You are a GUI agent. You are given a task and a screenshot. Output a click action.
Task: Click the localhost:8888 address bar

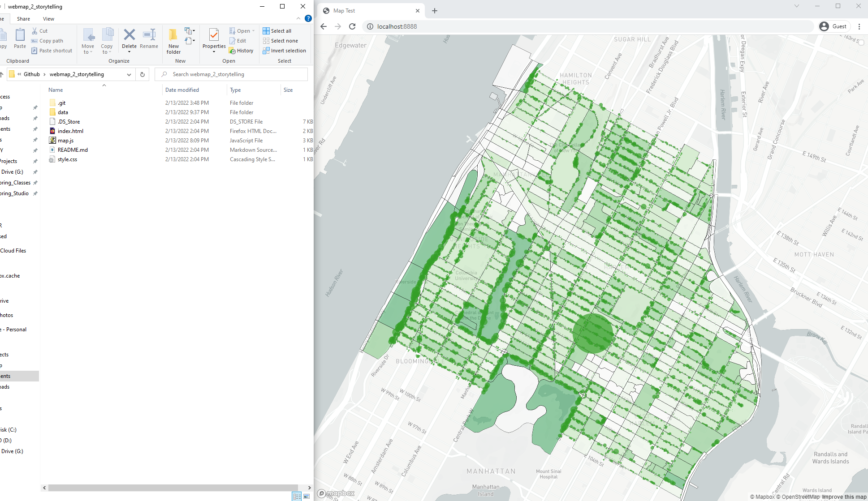point(588,26)
